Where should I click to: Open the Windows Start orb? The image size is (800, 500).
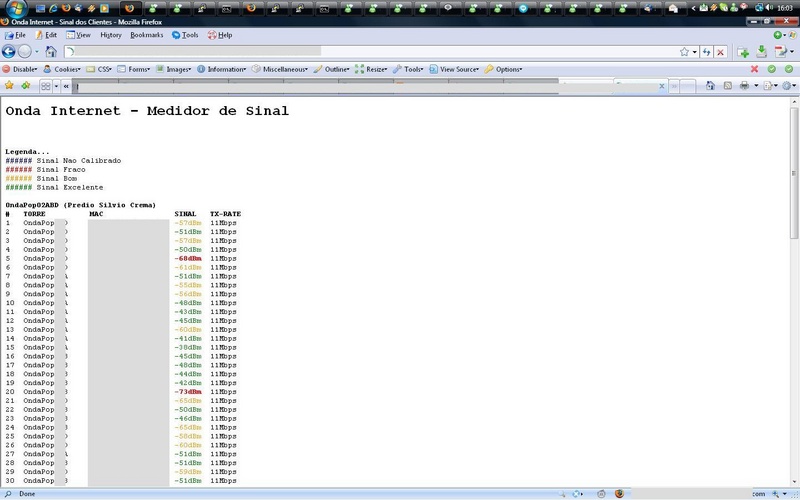pos(16,8)
